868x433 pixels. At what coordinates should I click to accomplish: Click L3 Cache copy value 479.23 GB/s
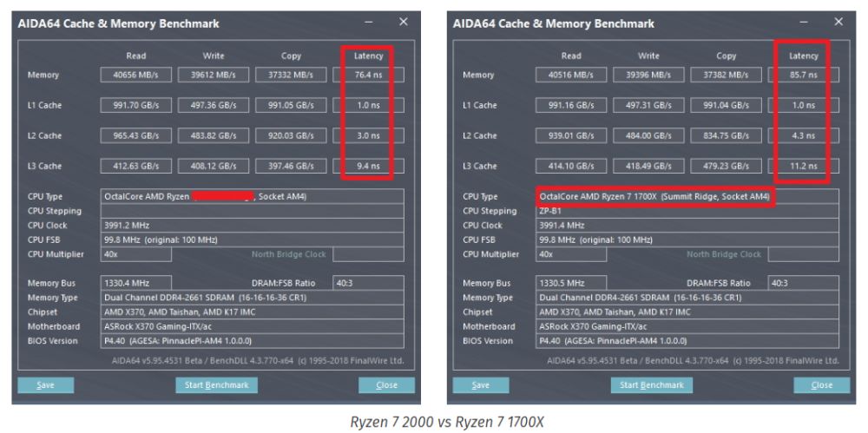click(726, 166)
